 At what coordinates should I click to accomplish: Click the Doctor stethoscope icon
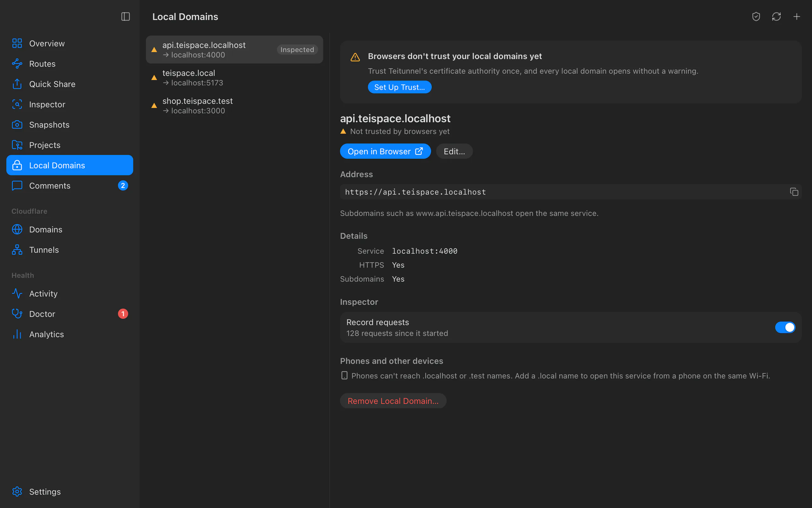pos(17,314)
